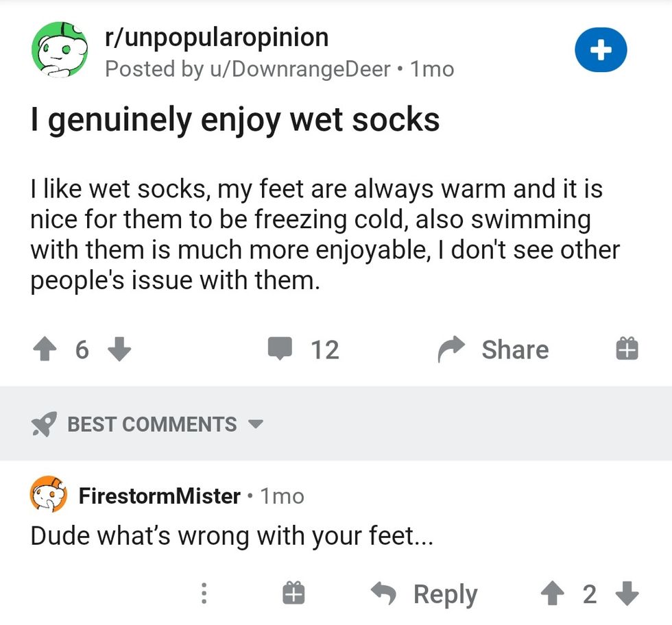Expand the Best Comments sort dropdown

256,424
